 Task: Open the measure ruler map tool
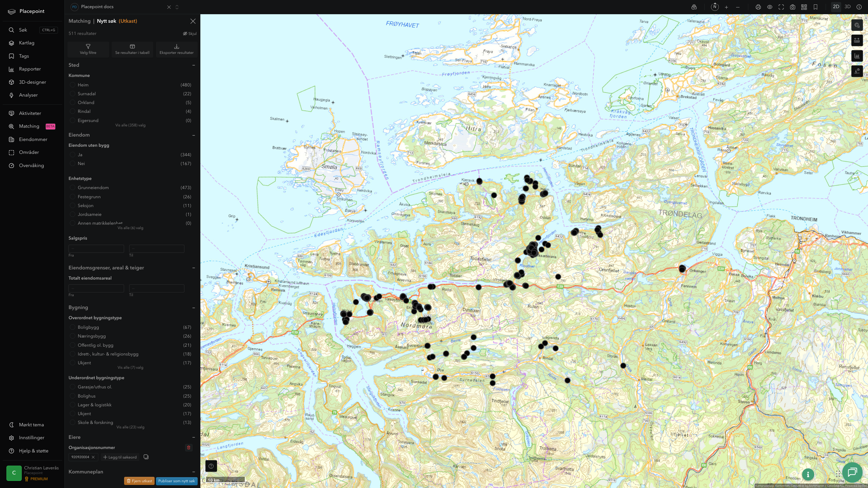pyautogui.click(x=857, y=40)
